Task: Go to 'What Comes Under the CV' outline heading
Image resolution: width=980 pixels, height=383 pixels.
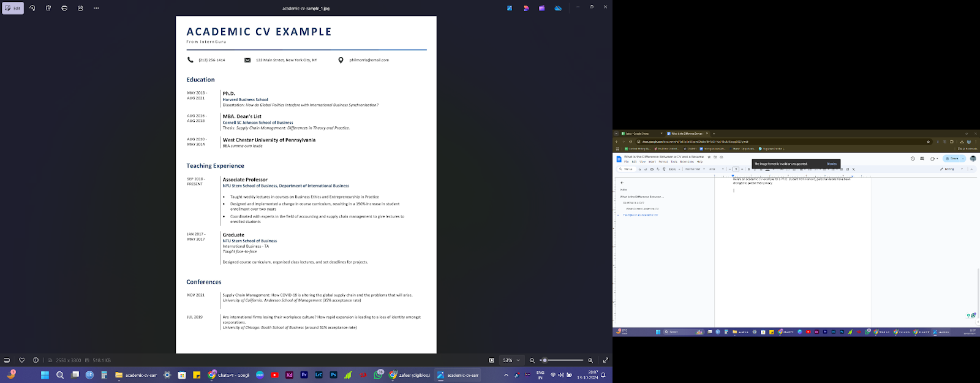Action: click(x=643, y=209)
